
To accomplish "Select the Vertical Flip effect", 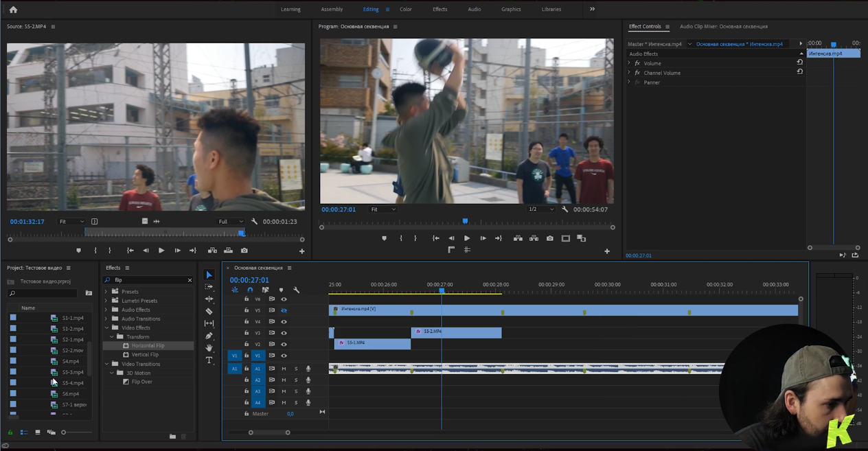I will click(x=144, y=355).
